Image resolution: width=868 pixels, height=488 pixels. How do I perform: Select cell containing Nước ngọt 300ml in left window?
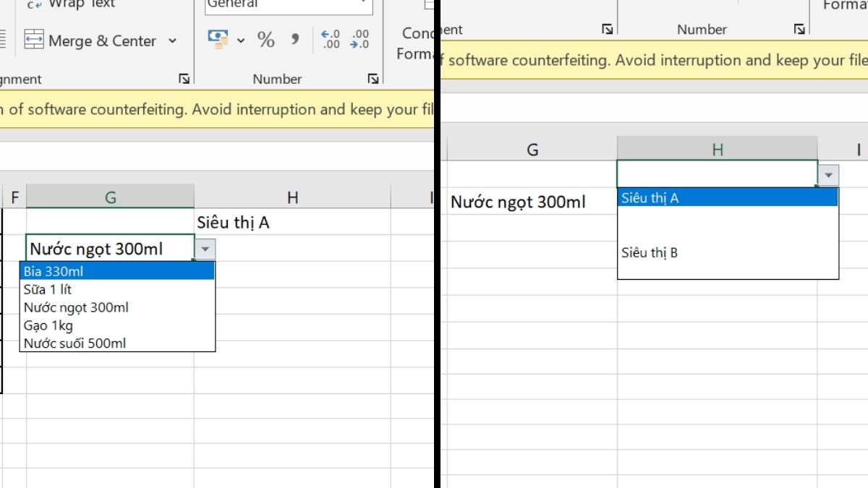tap(110, 248)
